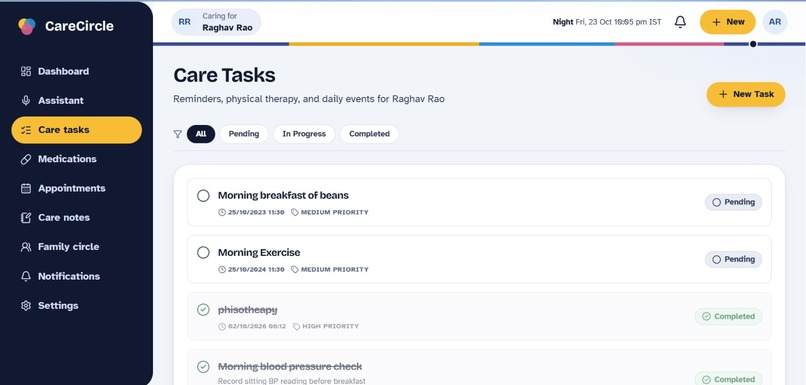Open the Morning breakfast of beans task title
This screenshot has height=385, width=806.
coord(283,195)
